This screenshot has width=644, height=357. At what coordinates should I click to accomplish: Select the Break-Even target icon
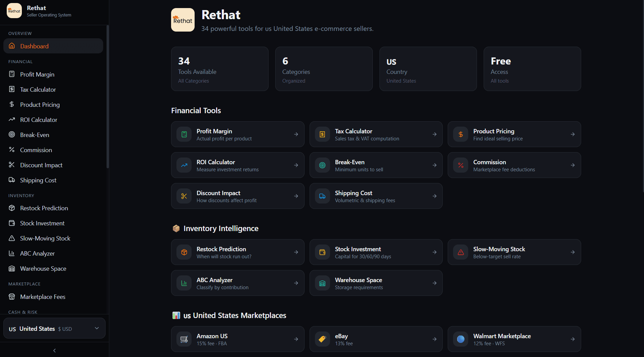click(x=12, y=135)
